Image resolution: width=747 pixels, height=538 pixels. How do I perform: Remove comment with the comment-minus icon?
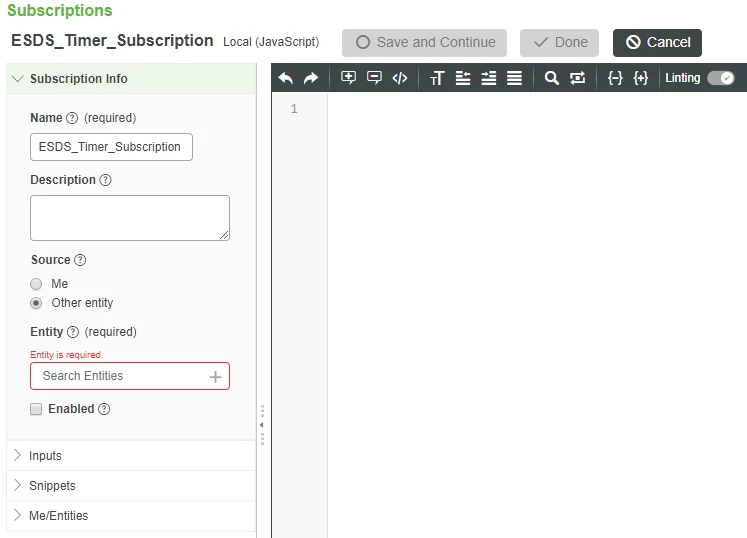(374, 78)
